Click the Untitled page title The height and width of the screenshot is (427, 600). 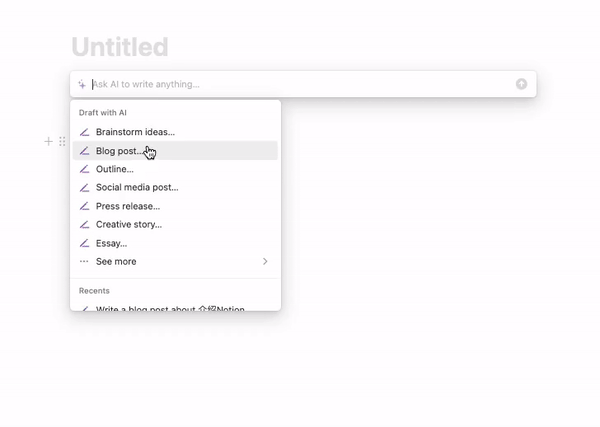119,47
